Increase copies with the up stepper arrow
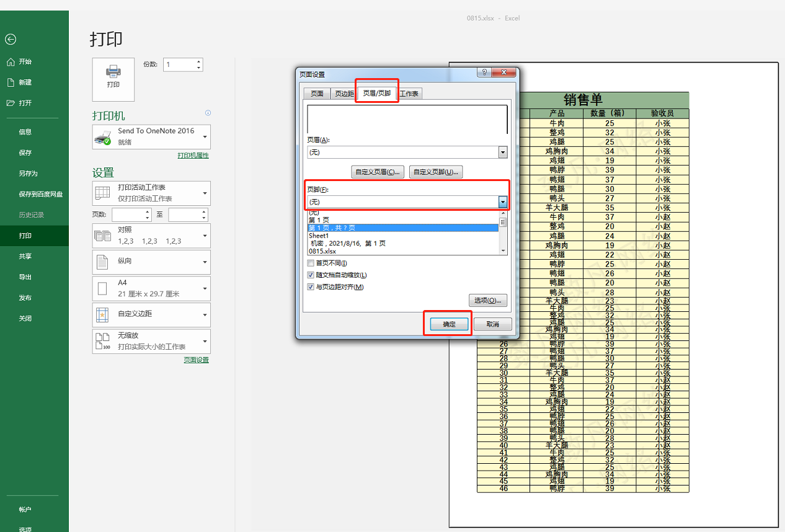 click(x=198, y=61)
